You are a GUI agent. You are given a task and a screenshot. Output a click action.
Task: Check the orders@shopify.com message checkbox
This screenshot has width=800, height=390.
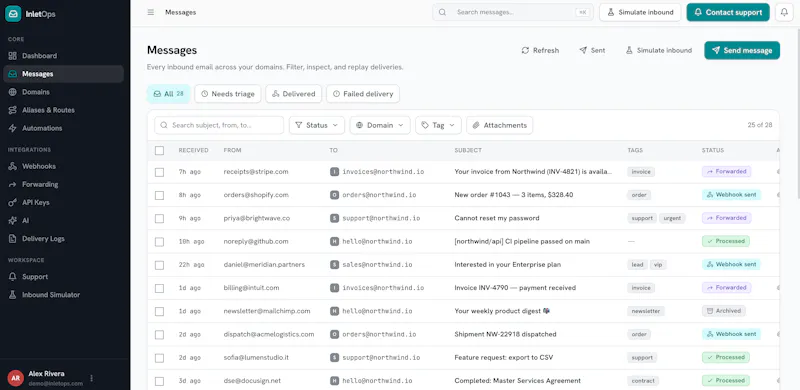[x=160, y=195]
